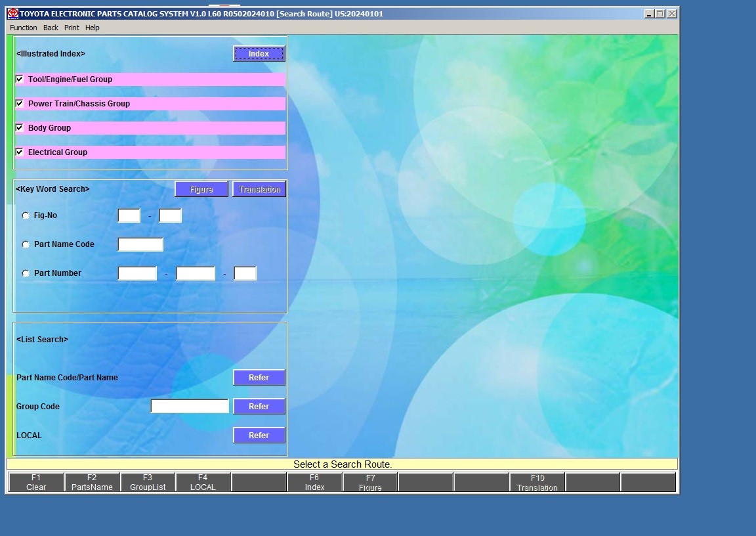
Task: Open the Function menu
Action: coord(23,28)
